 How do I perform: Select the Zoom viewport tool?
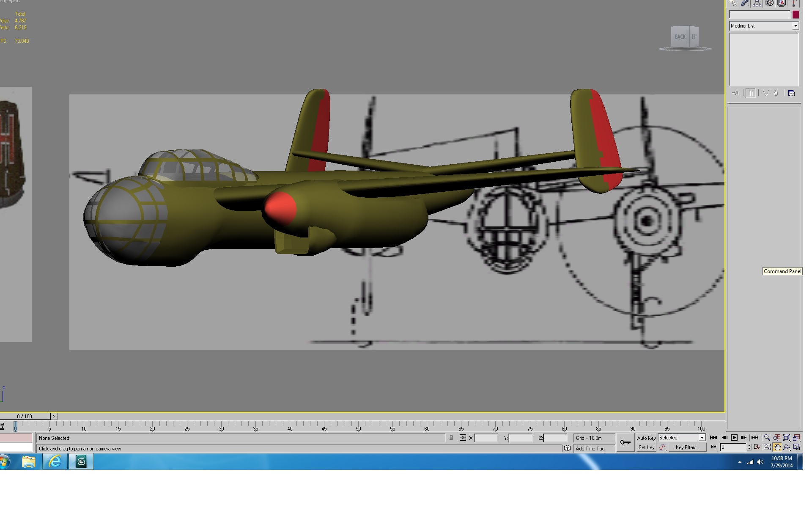pos(767,438)
